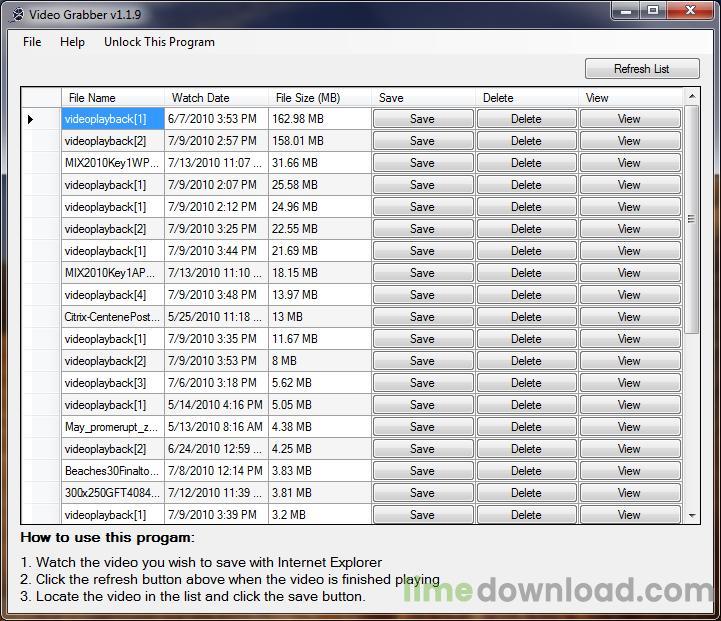Viewport: 721px width, 621px height.
Task: Select the May_promerupt file name cell
Action: (112, 427)
